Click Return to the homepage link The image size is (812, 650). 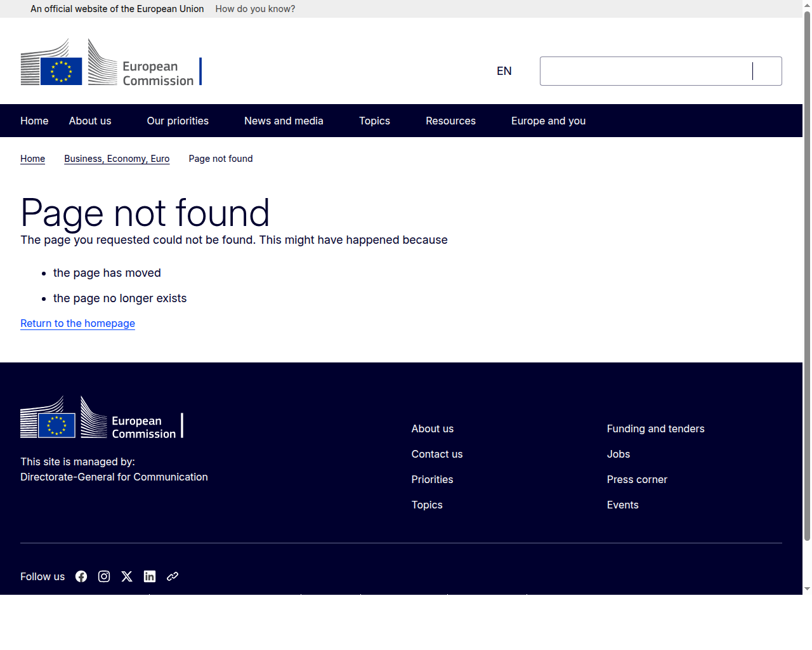pyautogui.click(x=77, y=323)
